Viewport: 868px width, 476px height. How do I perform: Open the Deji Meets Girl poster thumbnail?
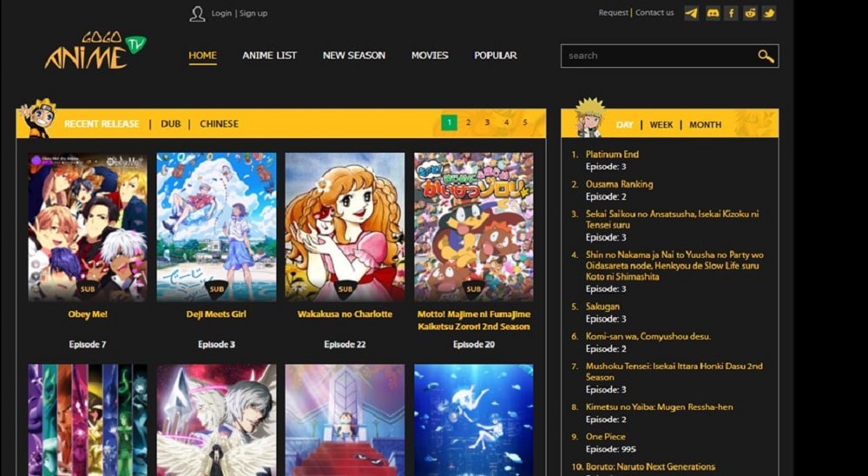(216, 228)
